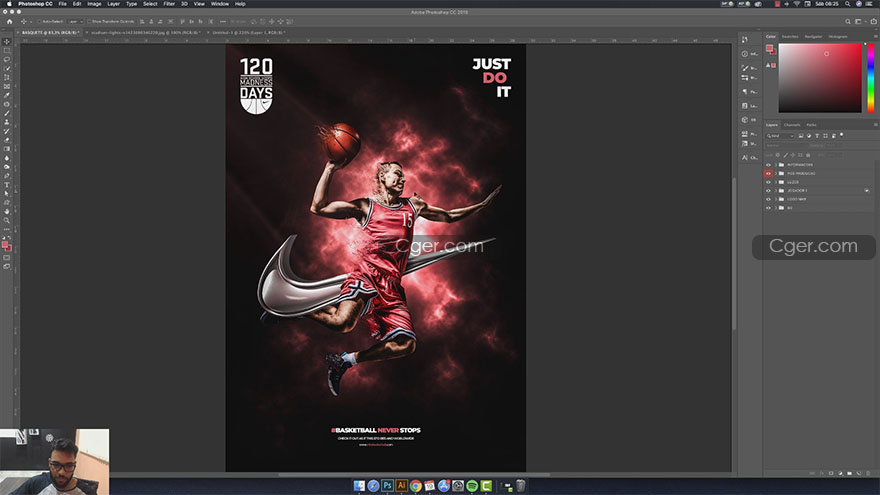The width and height of the screenshot is (880, 495).
Task: Expand the JOGADOR 1 group
Action: tap(776, 191)
